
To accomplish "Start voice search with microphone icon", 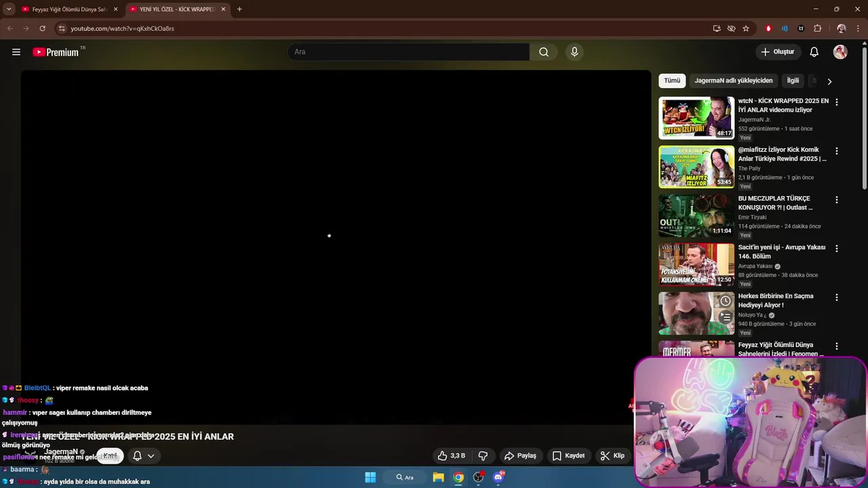I will click(574, 52).
